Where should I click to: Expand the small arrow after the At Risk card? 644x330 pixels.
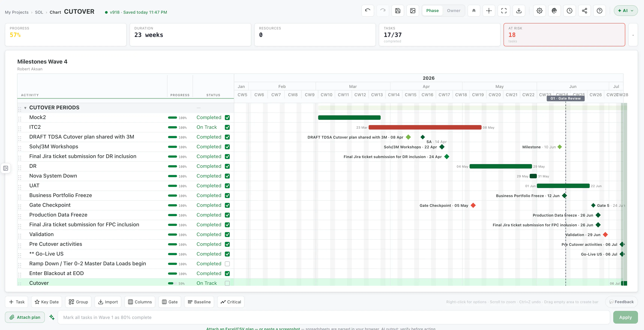[x=633, y=35]
